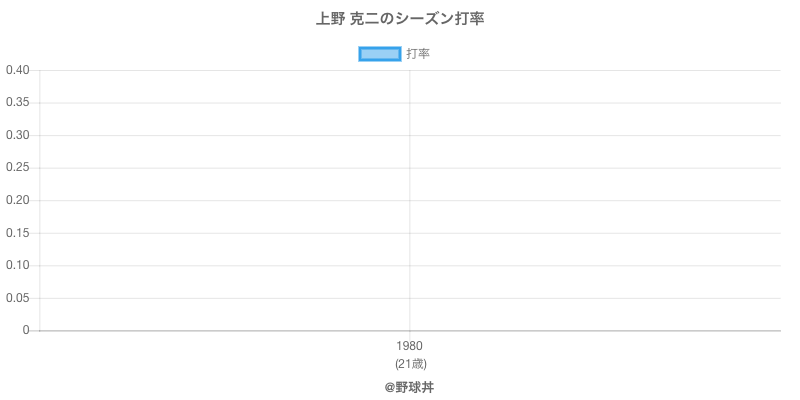Click the vertical y-axis line between 0.30 and 0.25
This screenshot has height=400, width=800.
tap(40, 152)
